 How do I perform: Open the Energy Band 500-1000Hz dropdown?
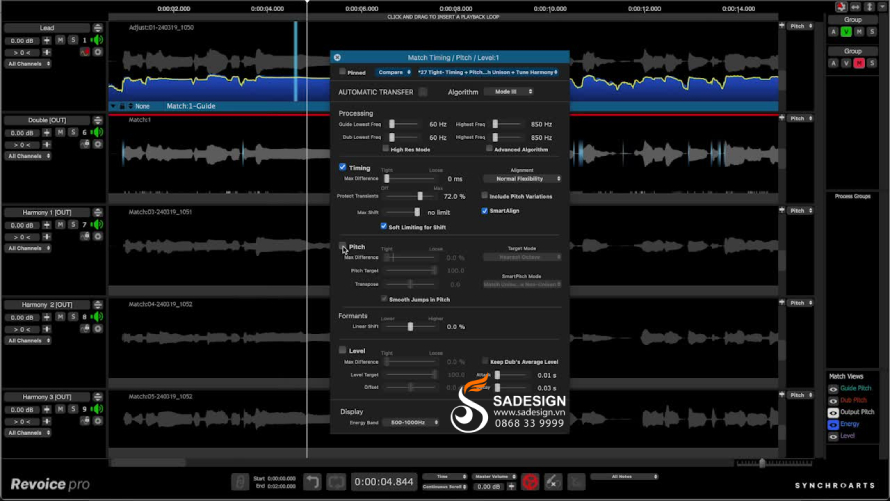(x=411, y=422)
